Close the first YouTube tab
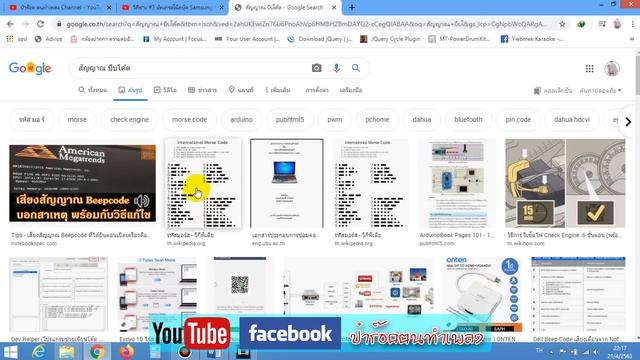This screenshot has width=640, height=360. click(x=109, y=7)
